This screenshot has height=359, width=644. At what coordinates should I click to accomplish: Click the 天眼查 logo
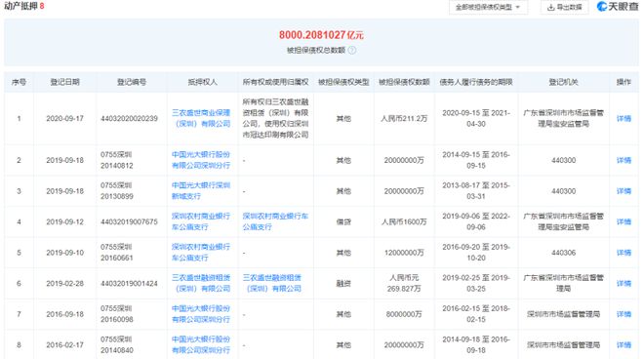point(618,6)
